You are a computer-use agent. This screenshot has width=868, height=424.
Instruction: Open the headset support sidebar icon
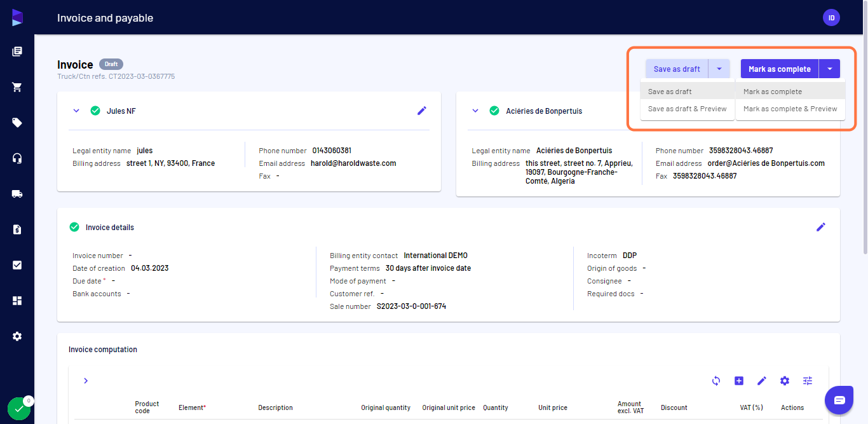pyautogui.click(x=17, y=158)
